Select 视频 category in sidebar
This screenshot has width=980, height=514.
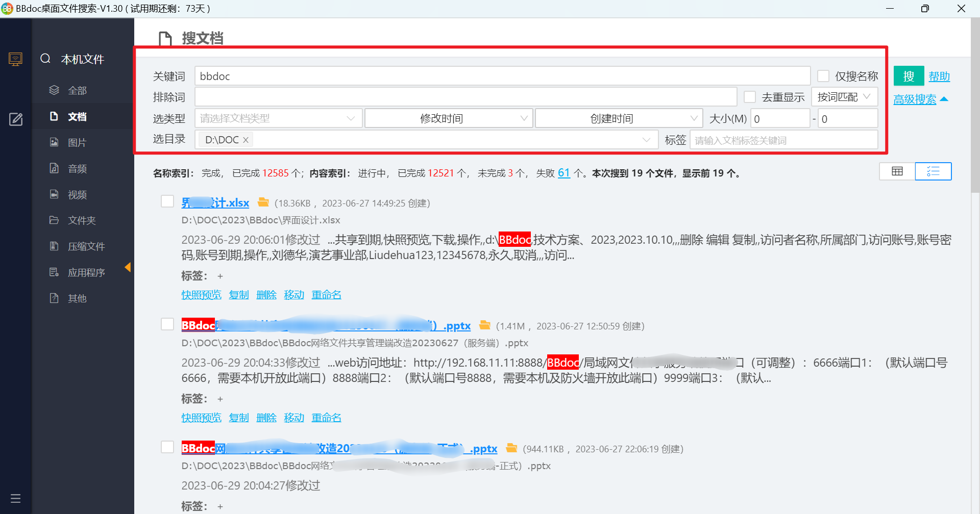click(x=78, y=194)
